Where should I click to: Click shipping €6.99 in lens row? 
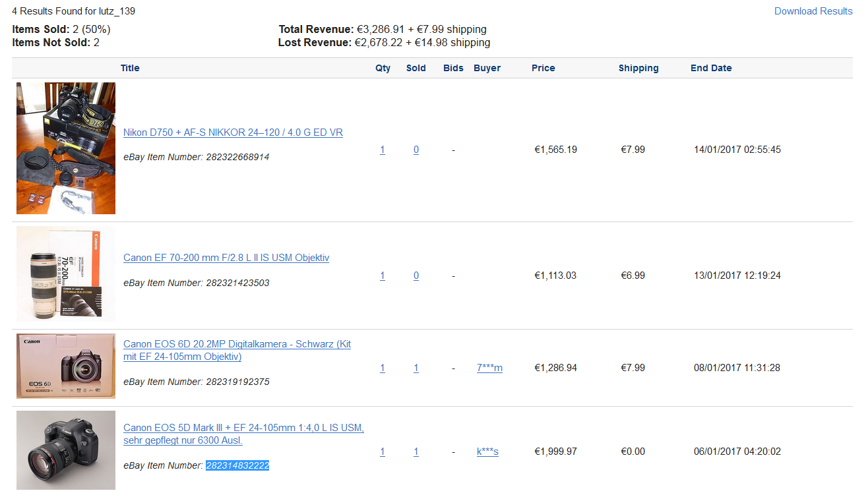coord(633,276)
